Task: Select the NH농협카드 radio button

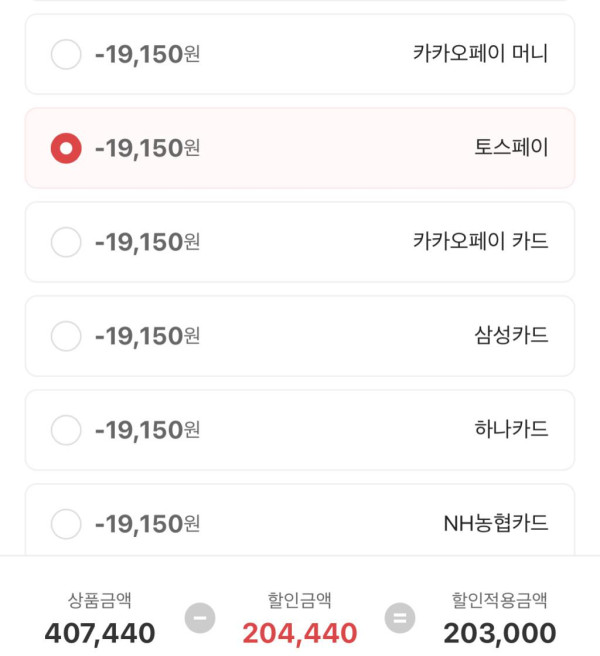Action: point(66,523)
